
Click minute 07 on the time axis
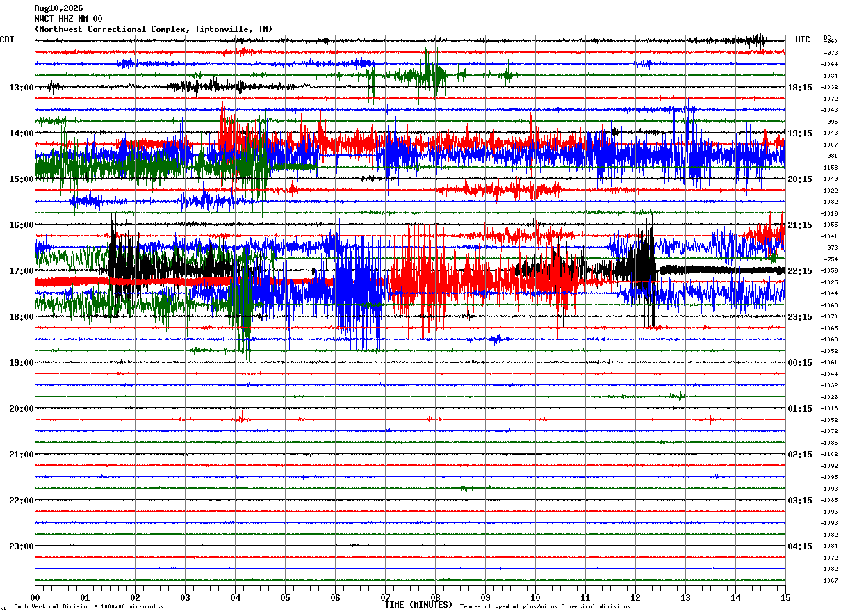[x=385, y=597]
